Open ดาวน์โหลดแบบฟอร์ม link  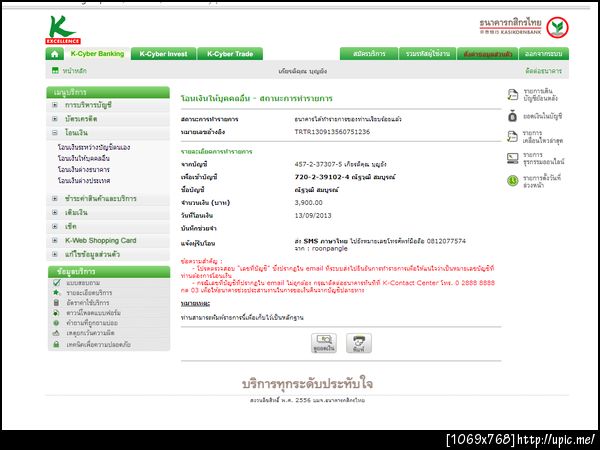tap(93, 313)
